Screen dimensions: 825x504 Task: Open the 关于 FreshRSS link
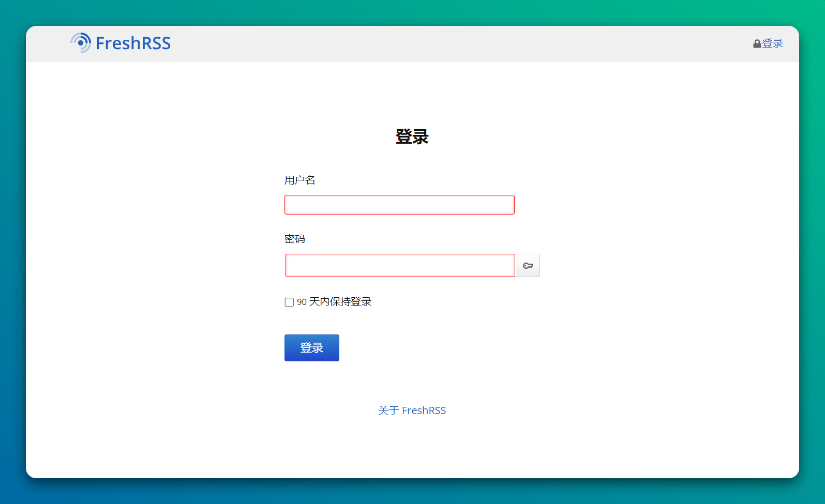point(412,410)
